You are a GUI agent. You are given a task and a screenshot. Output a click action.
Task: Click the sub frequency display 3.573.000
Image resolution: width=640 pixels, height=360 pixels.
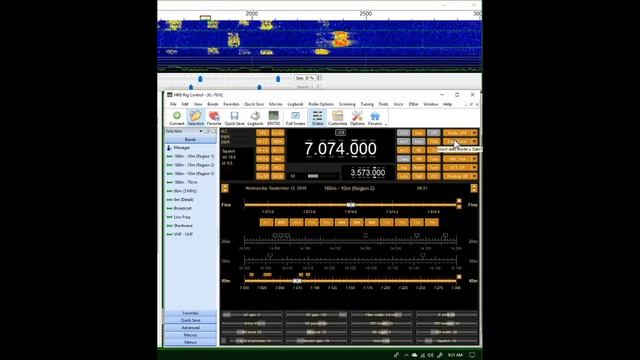click(368, 173)
